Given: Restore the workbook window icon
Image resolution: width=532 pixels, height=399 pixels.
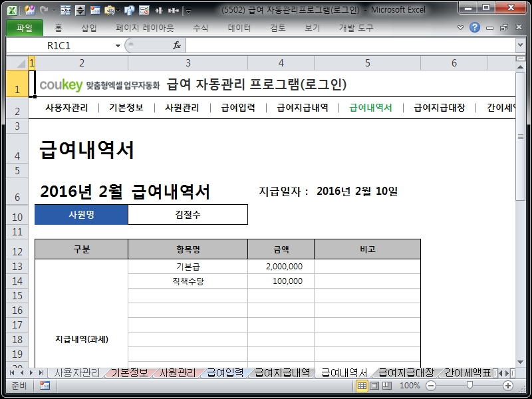Looking at the screenshot, I should 504,27.
